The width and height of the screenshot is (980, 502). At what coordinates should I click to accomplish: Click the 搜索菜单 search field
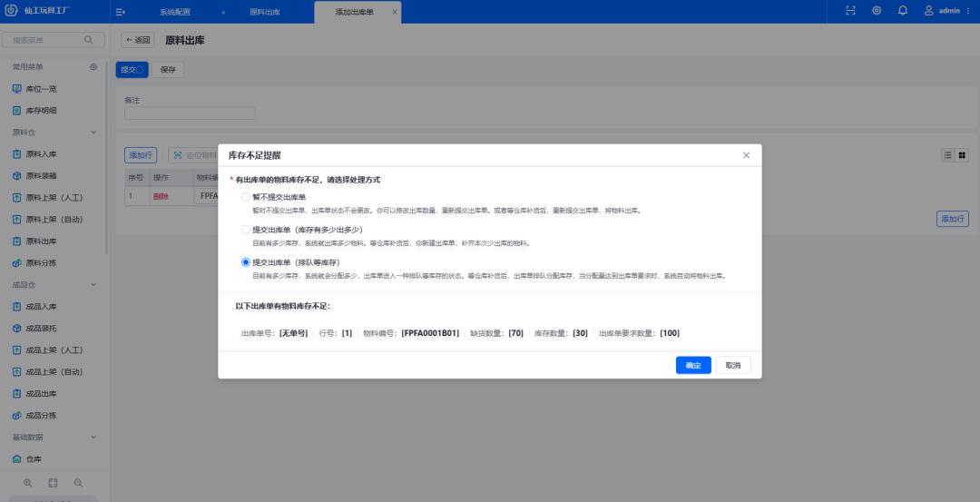pyautogui.click(x=45, y=40)
